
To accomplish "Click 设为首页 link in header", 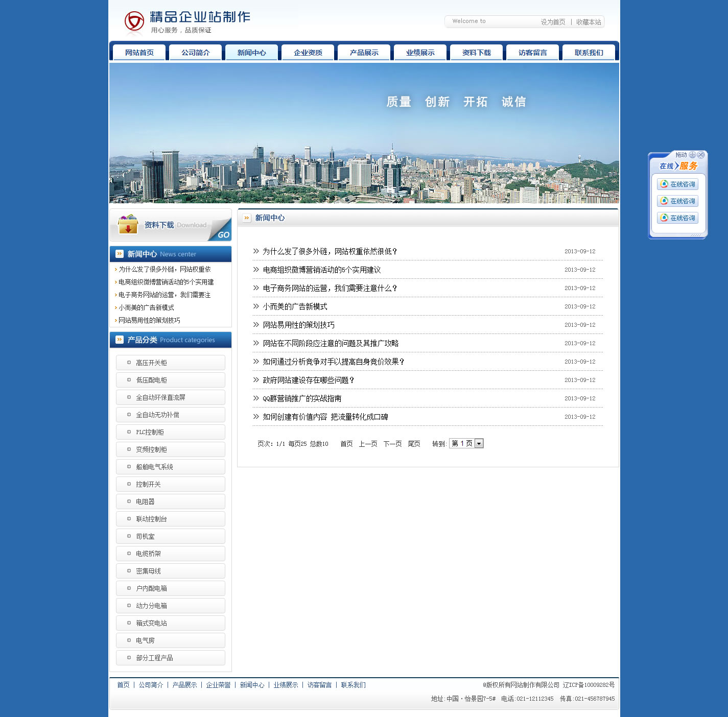I will pos(553,22).
